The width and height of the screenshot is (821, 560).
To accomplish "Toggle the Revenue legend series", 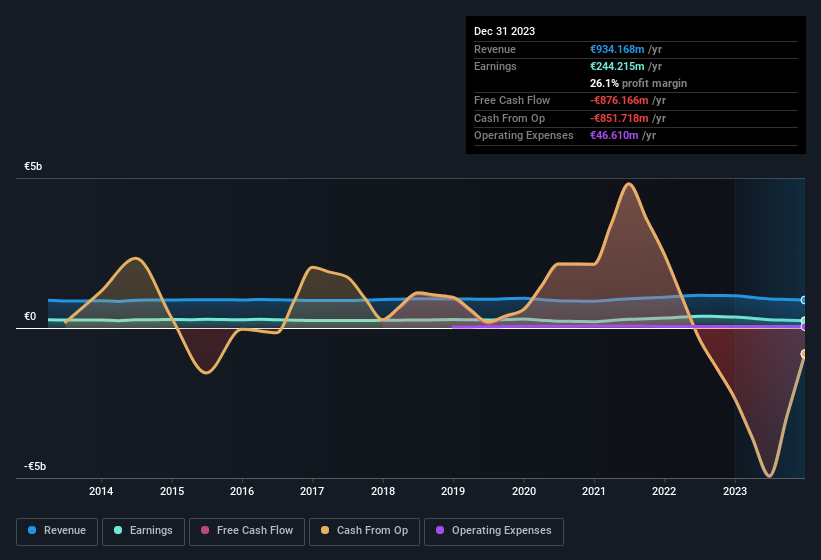I will (57, 531).
